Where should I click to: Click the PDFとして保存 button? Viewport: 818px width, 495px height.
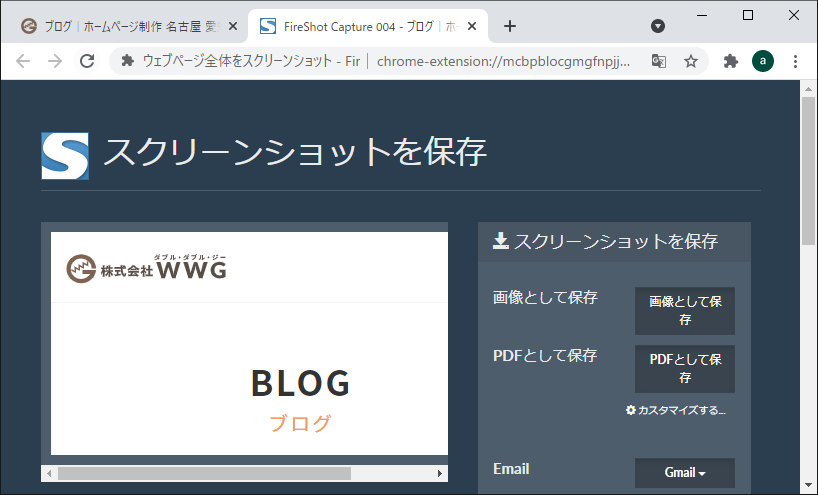click(685, 369)
